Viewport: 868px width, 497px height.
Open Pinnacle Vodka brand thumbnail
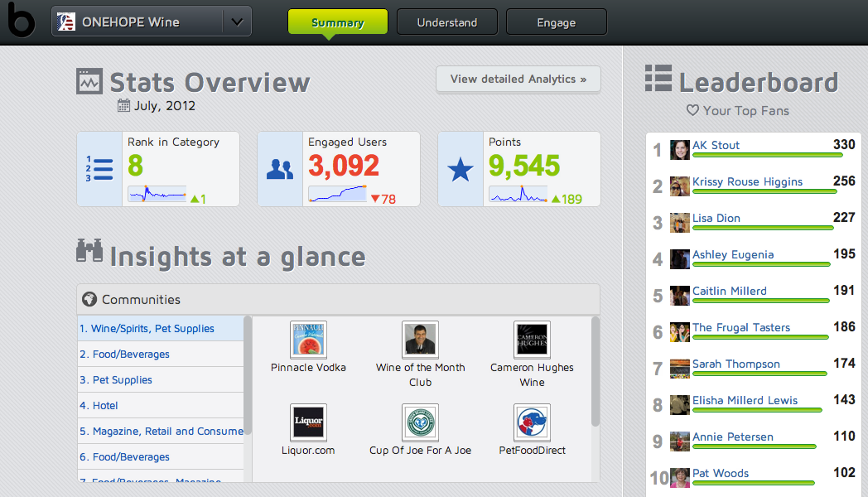coord(308,340)
